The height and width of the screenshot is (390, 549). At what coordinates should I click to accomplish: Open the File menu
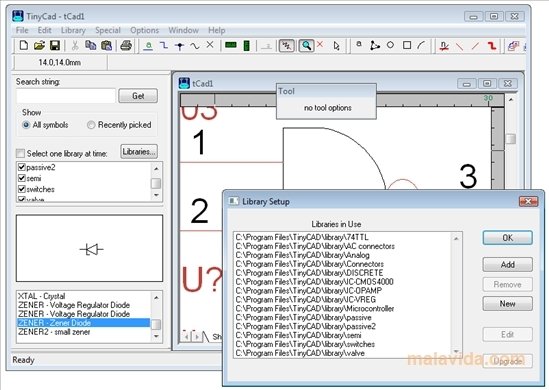[x=22, y=30]
